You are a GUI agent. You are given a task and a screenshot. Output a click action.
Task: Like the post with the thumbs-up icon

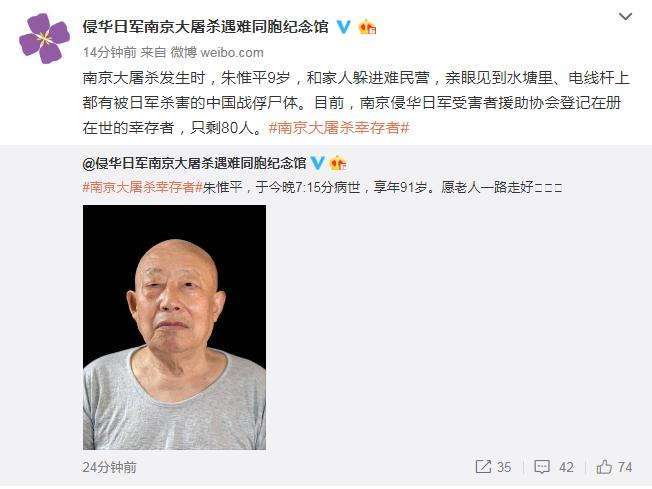[604, 467]
